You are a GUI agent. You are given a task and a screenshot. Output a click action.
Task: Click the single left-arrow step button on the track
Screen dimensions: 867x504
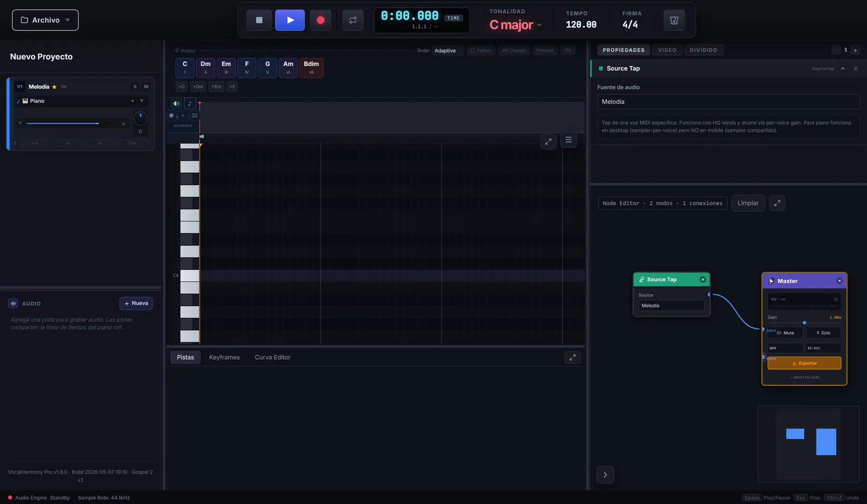click(x=68, y=143)
